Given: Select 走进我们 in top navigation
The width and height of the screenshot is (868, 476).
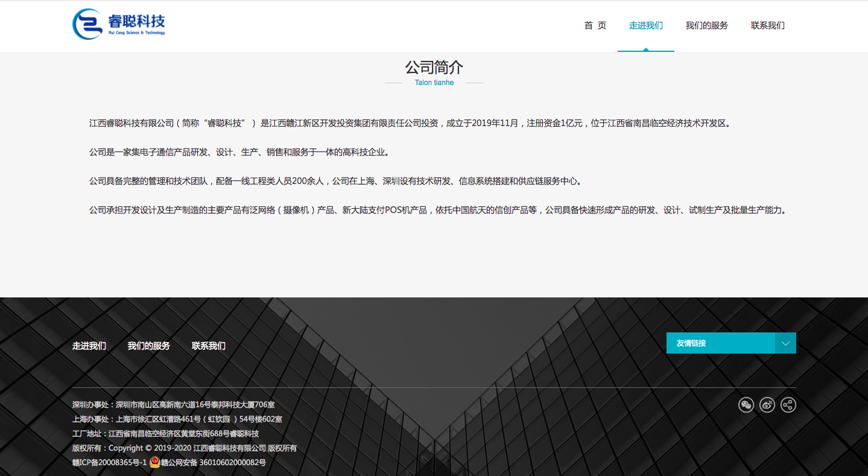Looking at the screenshot, I should [646, 25].
